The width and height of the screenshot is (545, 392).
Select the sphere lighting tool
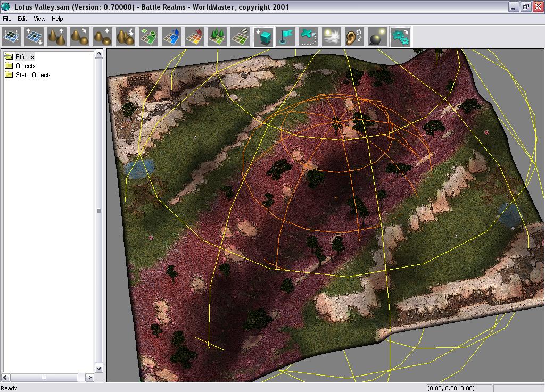(377, 37)
